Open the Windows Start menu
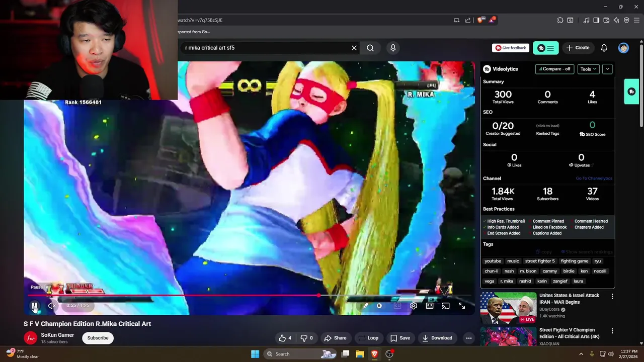 tap(255, 353)
